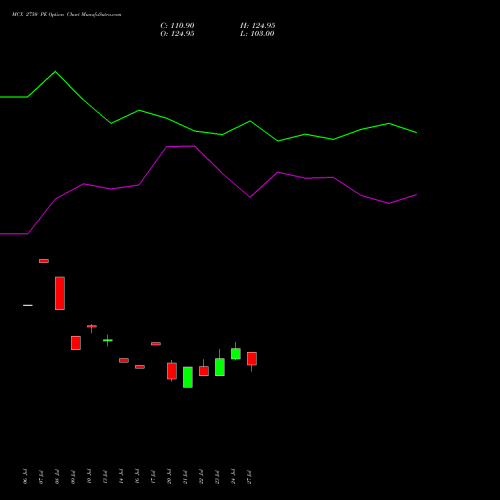Click the tall red candle above 08 Jul
This screenshot has height=500, width=500.
click(x=60, y=293)
